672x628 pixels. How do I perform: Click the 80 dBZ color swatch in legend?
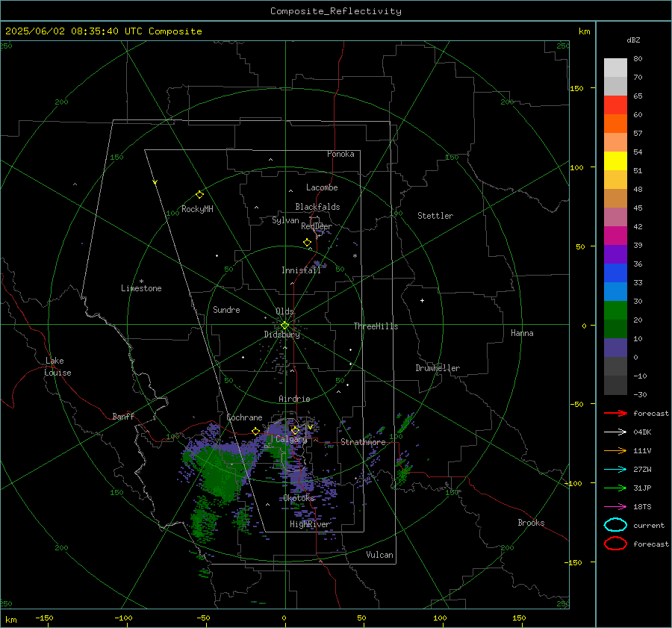tap(615, 67)
